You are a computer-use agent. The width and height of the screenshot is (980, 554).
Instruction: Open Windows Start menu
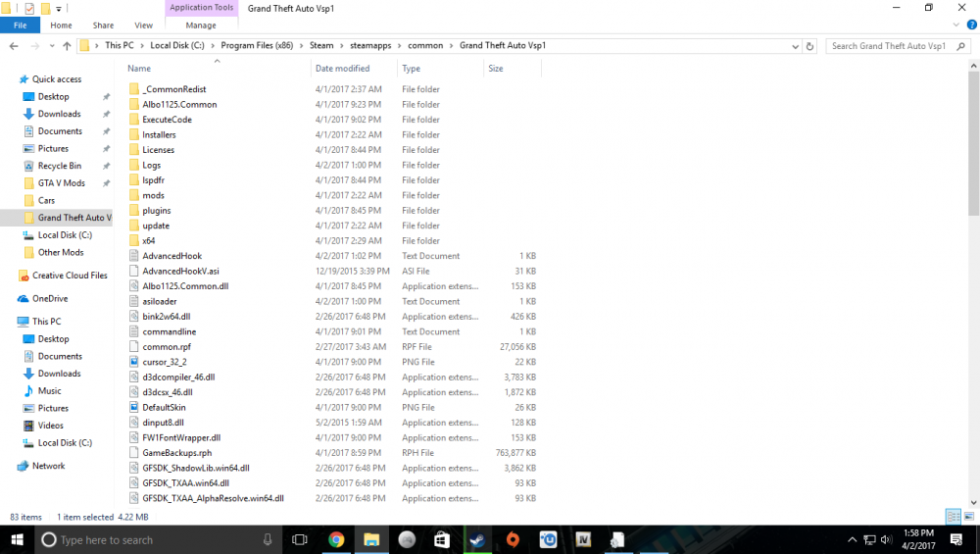[17, 539]
